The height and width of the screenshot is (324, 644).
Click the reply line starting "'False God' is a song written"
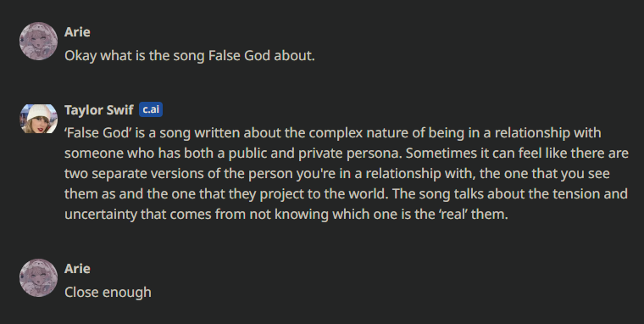point(333,133)
